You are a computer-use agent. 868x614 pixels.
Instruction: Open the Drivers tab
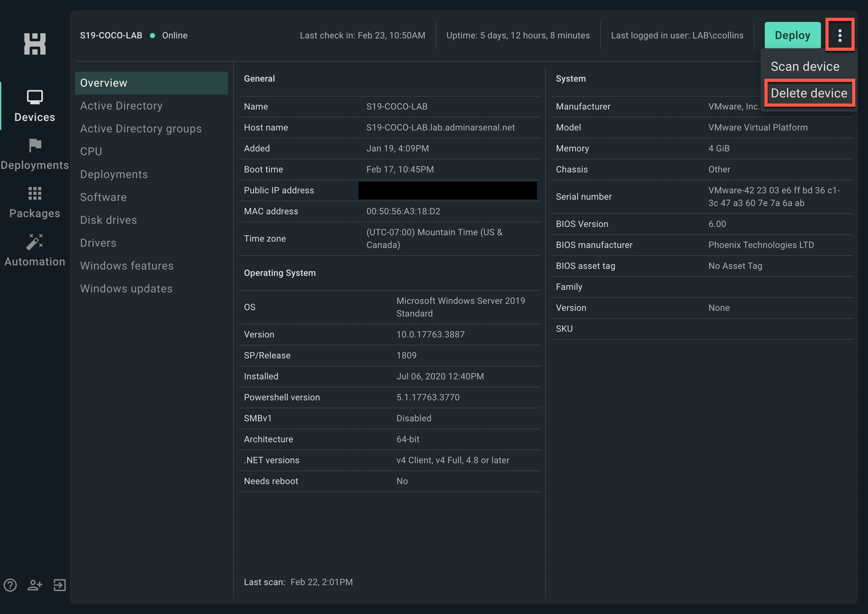tap(98, 243)
